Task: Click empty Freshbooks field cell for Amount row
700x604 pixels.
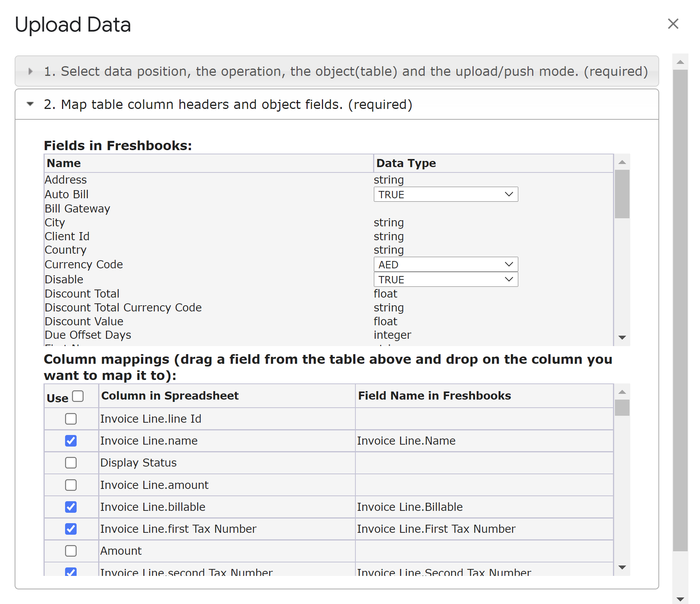Action: tap(484, 551)
